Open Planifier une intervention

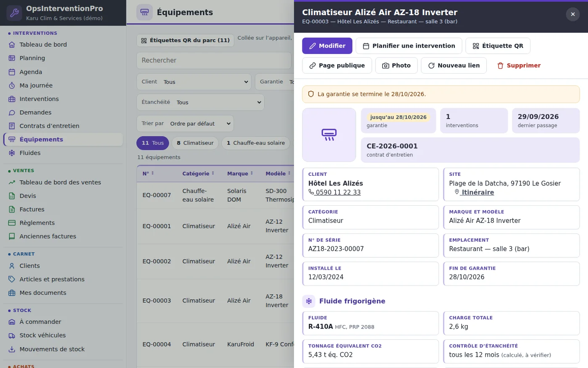409,46
